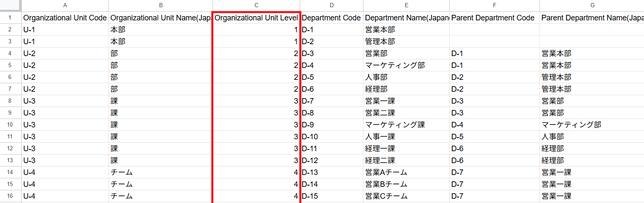Click cell containing D-1 in column D
Screen dimensions: 644x203
pyautogui.click(x=332, y=30)
